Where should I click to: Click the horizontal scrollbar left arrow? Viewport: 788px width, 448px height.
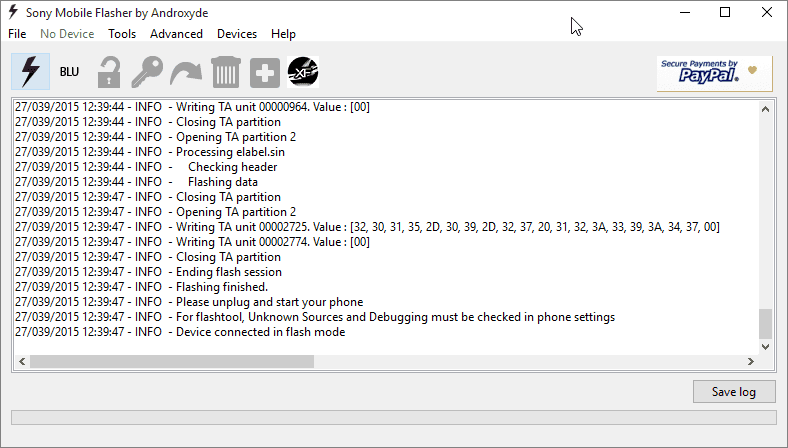(x=22, y=362)
